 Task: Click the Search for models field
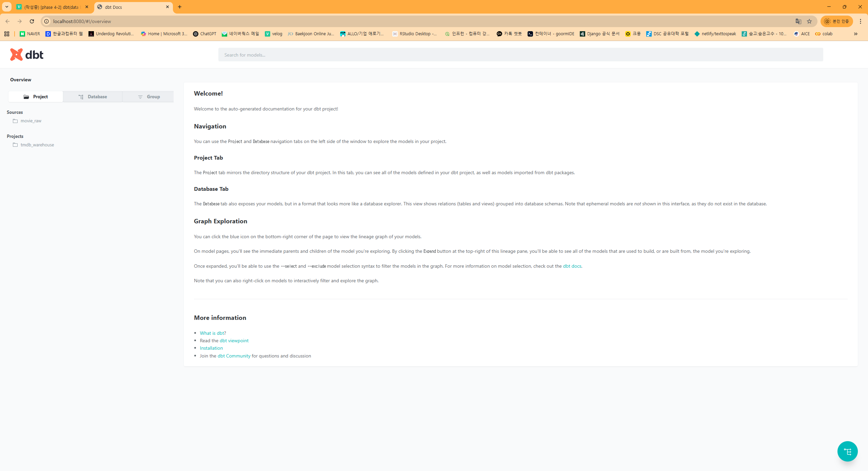(520, 55)
